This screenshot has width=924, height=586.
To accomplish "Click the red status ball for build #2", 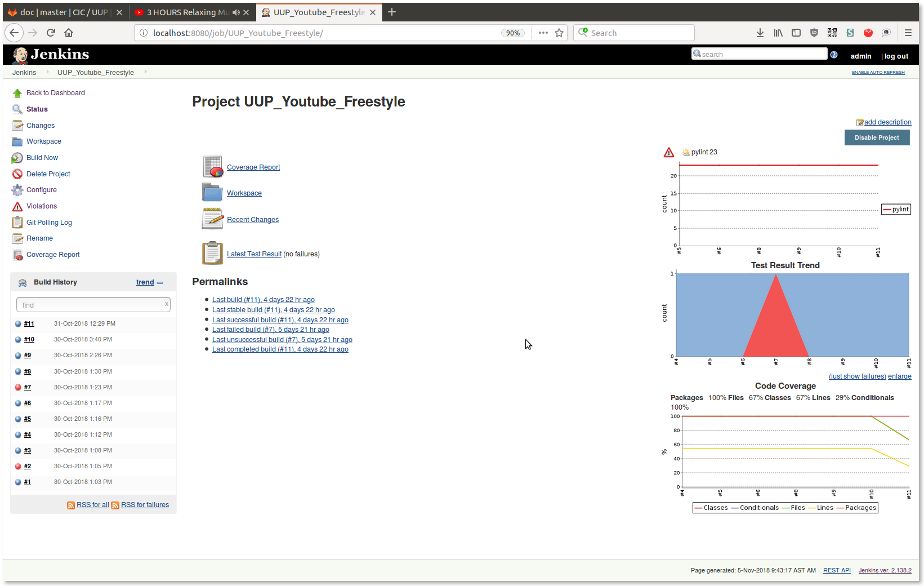I will click(x=18, y=466).
